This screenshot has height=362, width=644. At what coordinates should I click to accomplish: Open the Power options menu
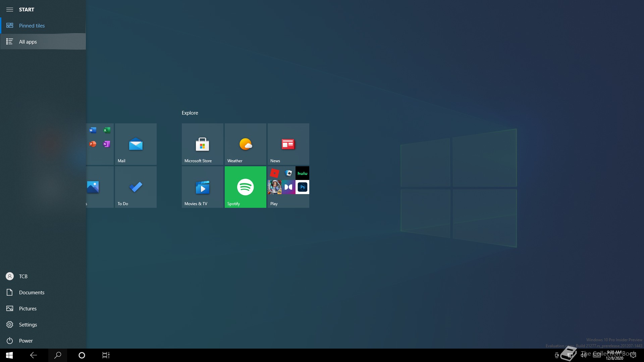[26, 341]
